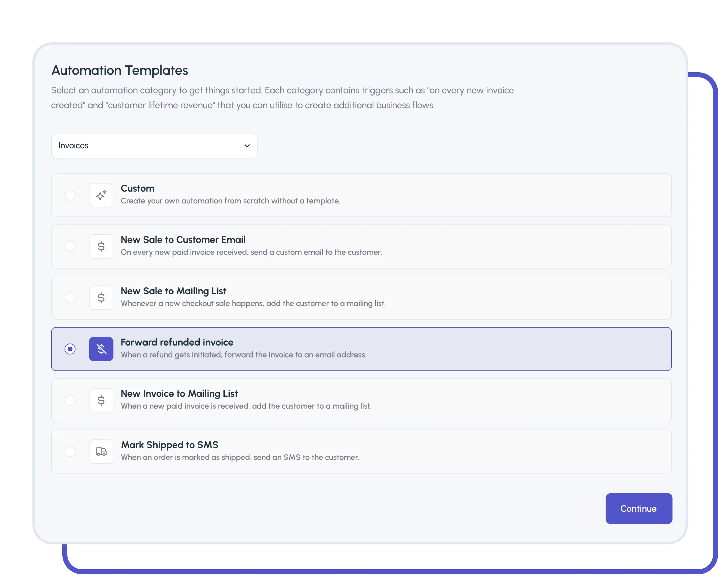This screenshot has height=588, width=718.
Task: Click the crossed-out dollar refund icon
Action: pyautogui.click(x=101, y=349)
